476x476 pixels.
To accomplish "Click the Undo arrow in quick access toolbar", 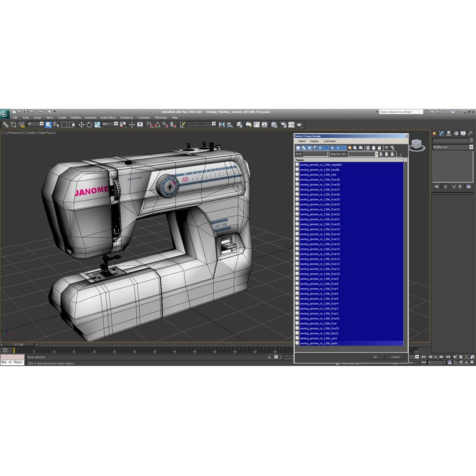I will (x=32, y=112).
